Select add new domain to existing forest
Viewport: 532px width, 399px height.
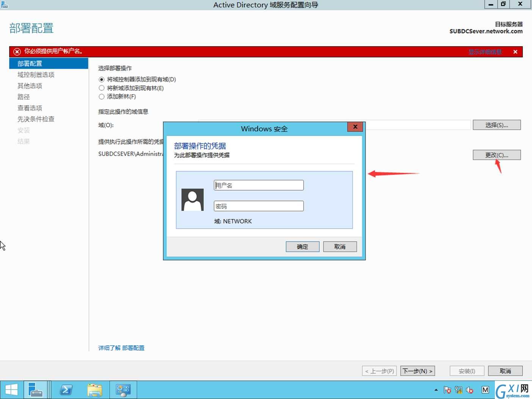(x=131, y=88)
